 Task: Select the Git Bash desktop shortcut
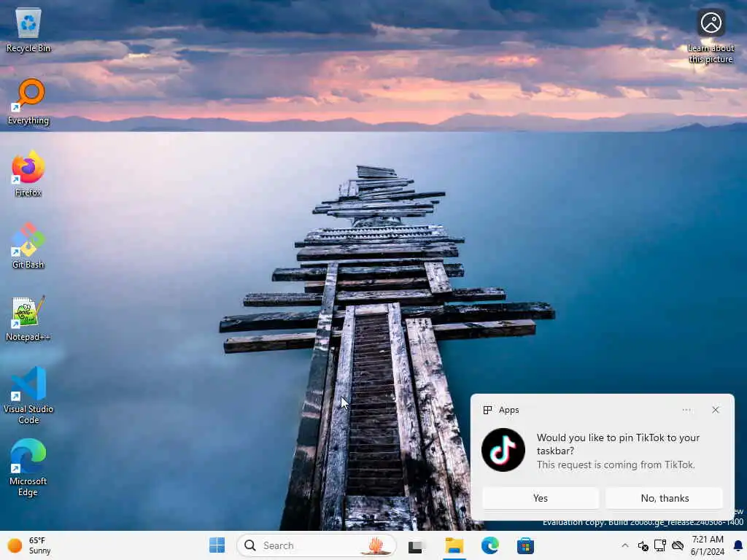(28, 246)
